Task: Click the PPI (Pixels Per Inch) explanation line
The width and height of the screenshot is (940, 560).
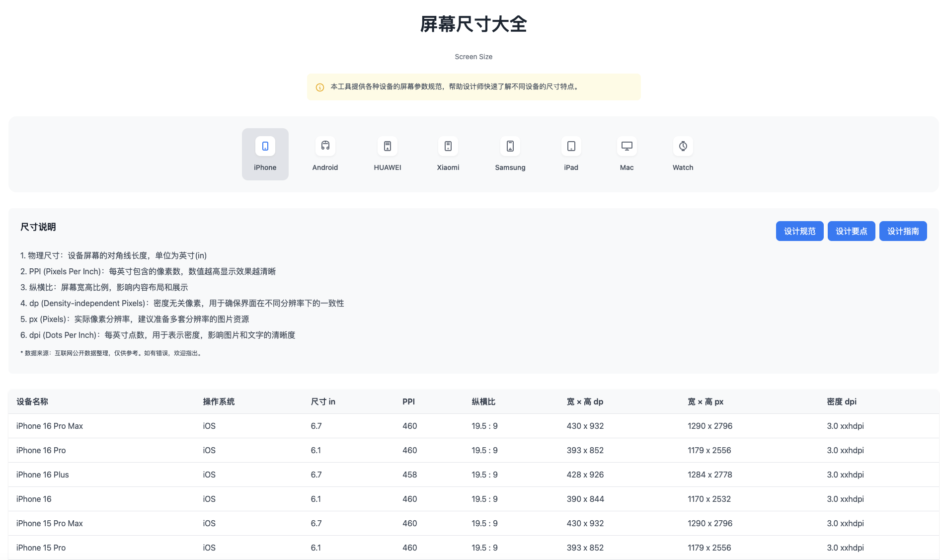Action: (x=148, y=271)
